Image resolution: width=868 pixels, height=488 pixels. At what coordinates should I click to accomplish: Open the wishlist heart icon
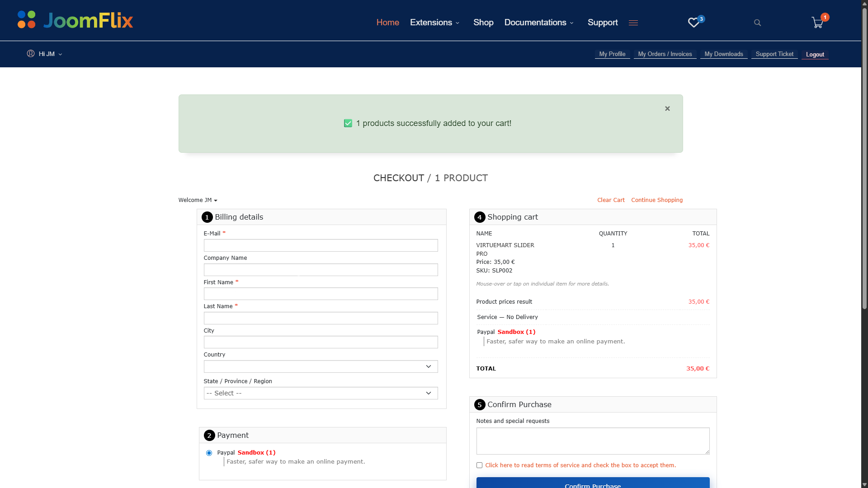(x=693, y=23)
